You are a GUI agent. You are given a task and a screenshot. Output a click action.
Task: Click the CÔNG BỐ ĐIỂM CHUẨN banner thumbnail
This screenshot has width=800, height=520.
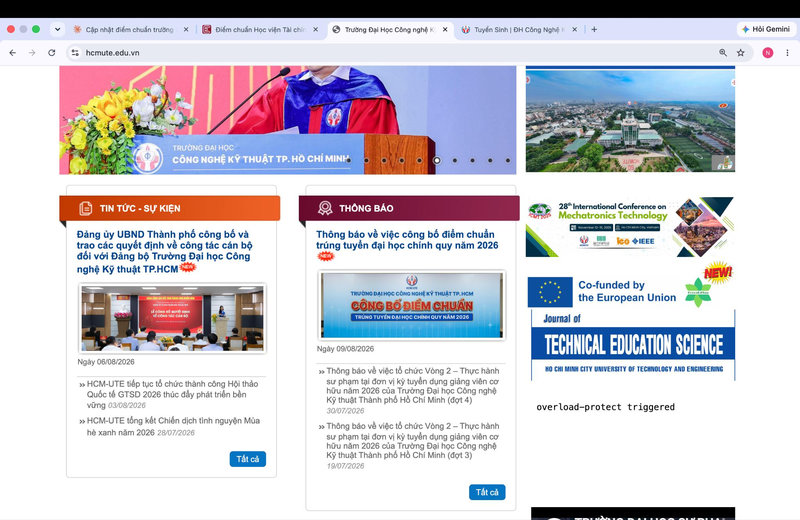point(411,305)
